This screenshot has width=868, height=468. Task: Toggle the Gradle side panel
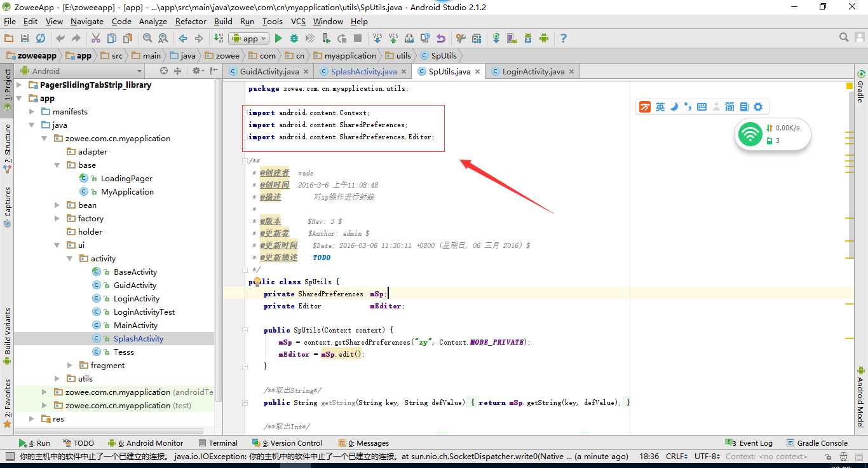point(861,86)
